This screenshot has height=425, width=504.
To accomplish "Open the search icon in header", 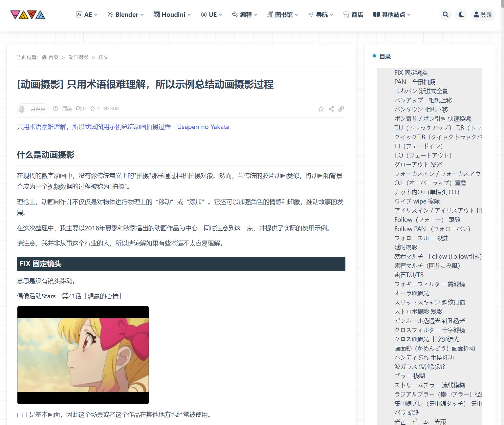I will click(446, 15).
